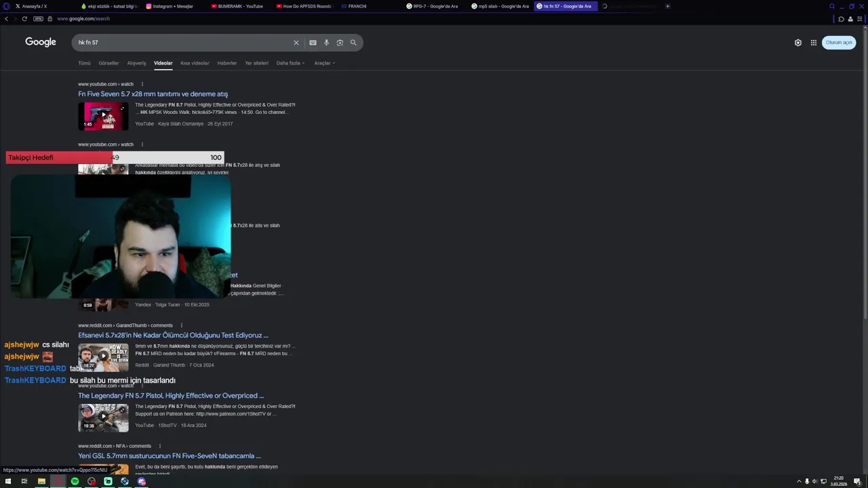Image resolution: width=868 pixels, height=488 pixels.
Task: Switch to the Tümü search tab
Action: pyautogui.click(x=84, y=63)
